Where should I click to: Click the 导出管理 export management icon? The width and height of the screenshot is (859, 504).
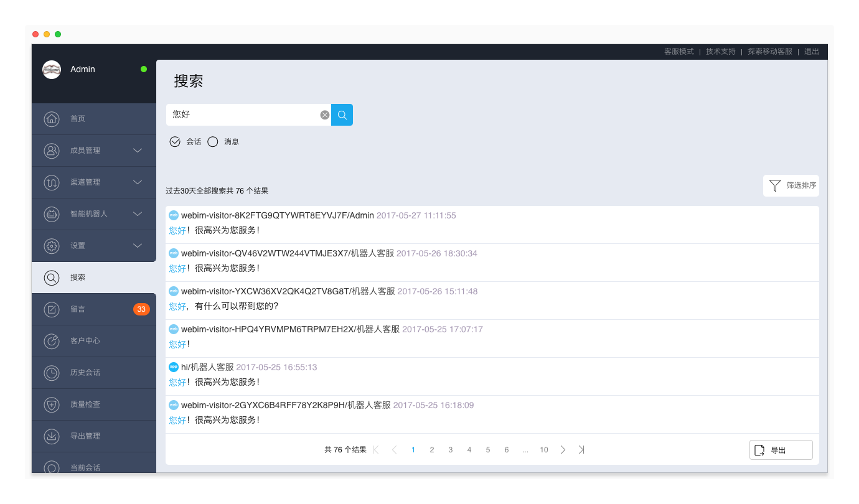(52, 436)
